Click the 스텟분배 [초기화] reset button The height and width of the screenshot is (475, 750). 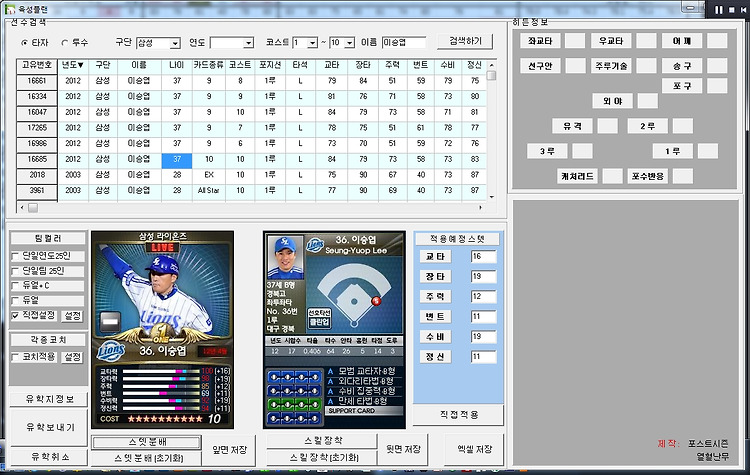point(146,458)
